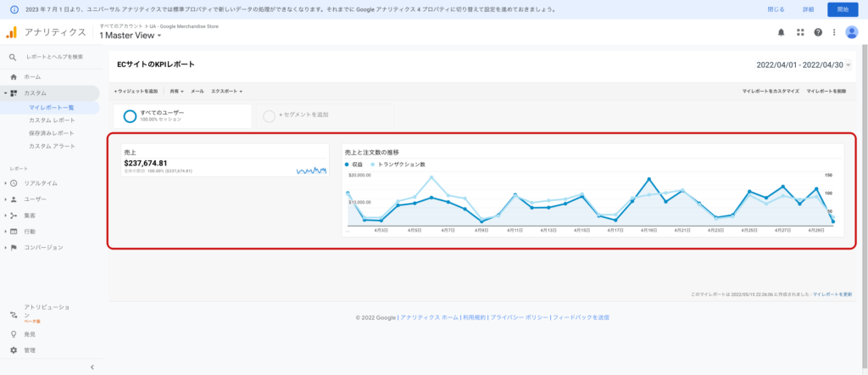
Task: Expand the 集客 section arrow
Action: pos(6,215)
